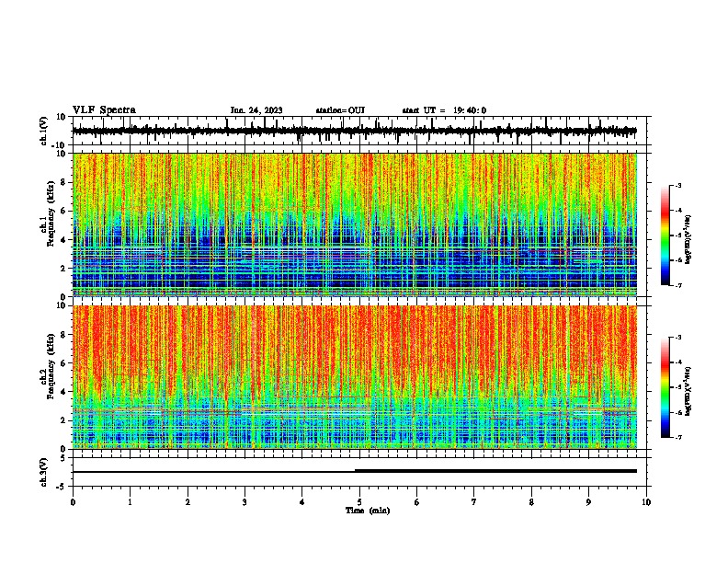The image size is (728, 563).
Task: Click the "5" tick on the time axis
Action: coord(359,502)
